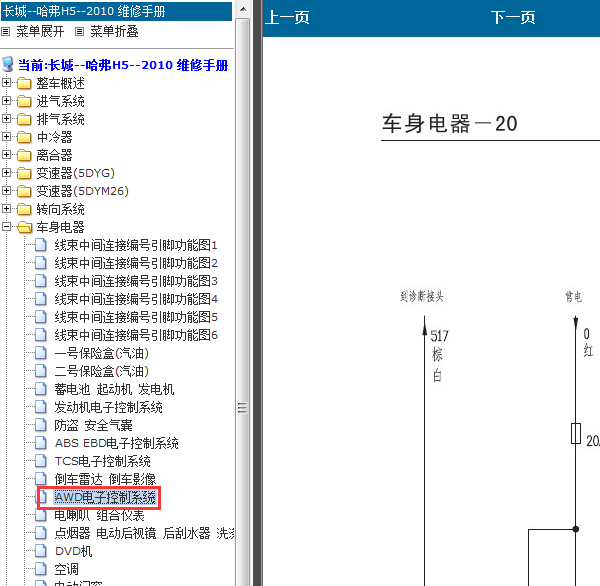Image resolution: width=600 pixels, height=586 pixels.
Task: Click page icon of TCS电子控制系统
Action: point(41,460)
